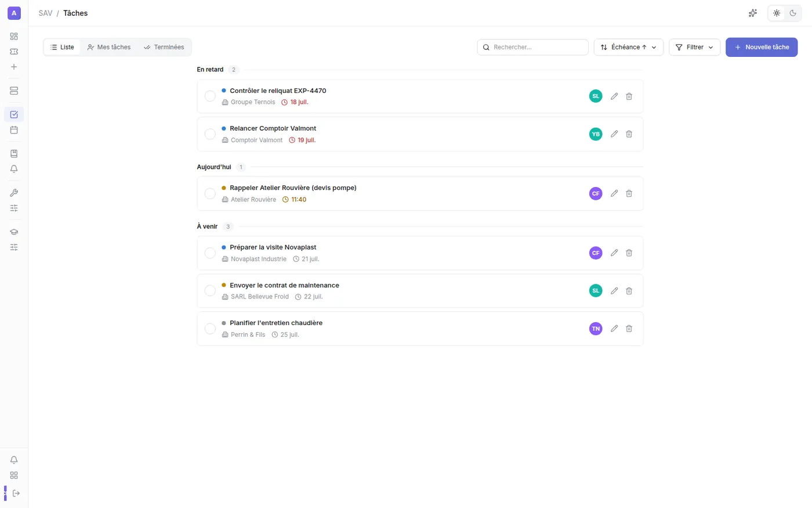Switch to the Mes tâches tab

[x=109, y=47]
